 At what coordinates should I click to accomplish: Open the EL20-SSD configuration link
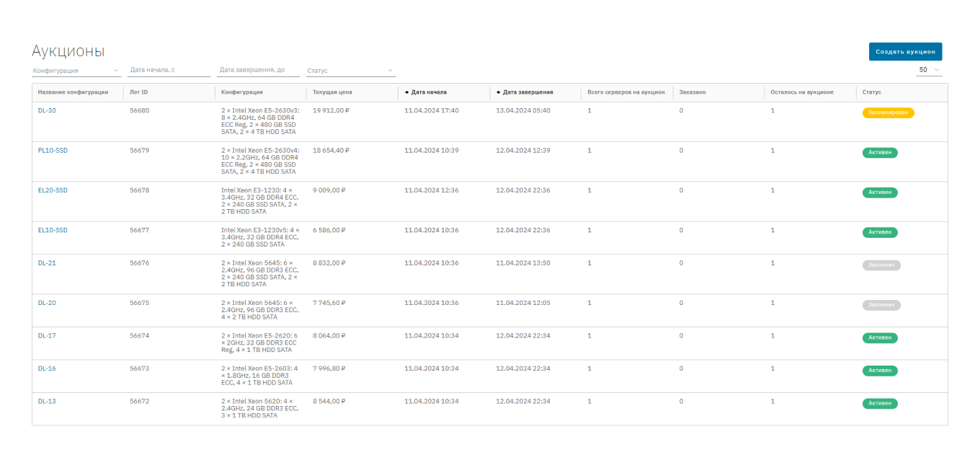click(x=53, y=190)
